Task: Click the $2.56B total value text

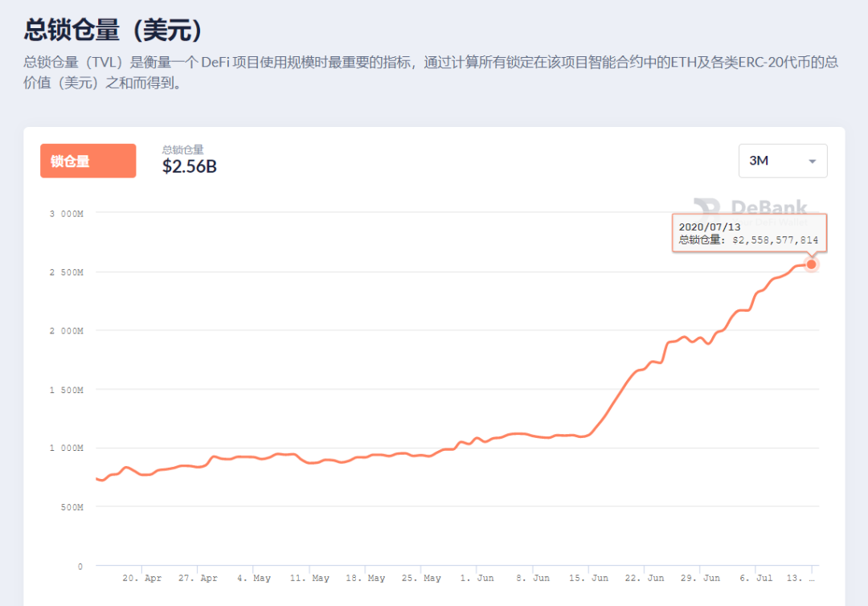Action: [x=189, y=166]
